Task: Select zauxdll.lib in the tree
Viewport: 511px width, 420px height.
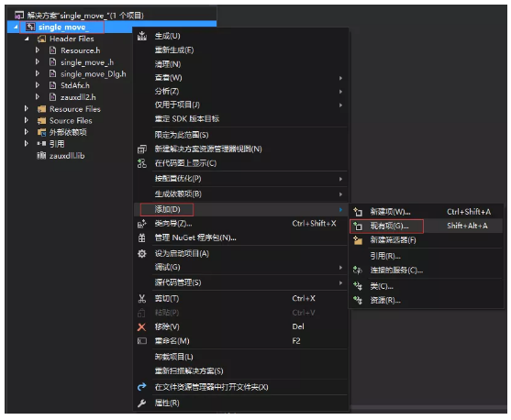Action: [x=67, y=156]
